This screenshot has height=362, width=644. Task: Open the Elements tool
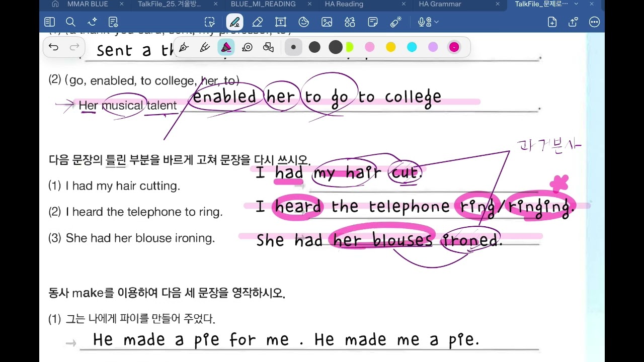[350, 22]
